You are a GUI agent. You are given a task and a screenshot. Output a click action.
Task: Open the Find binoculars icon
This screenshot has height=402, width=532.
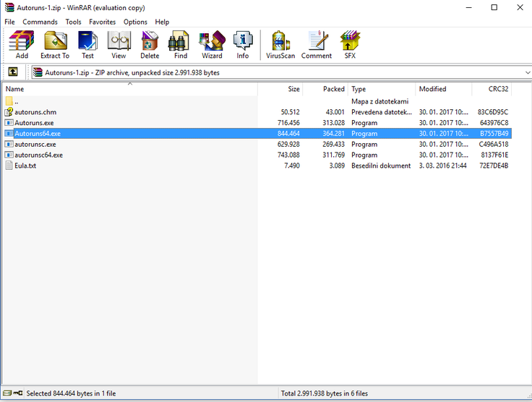(179, 40)
